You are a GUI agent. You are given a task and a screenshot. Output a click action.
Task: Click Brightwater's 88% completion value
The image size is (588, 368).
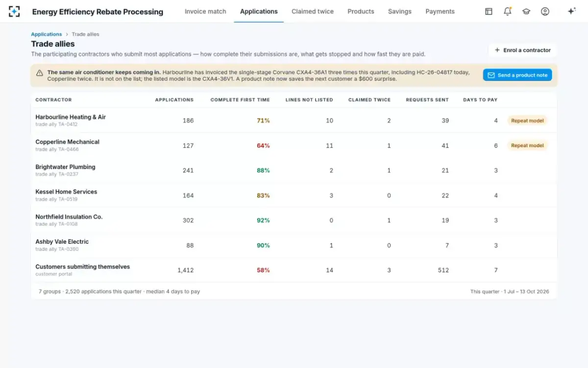(264, 171)
